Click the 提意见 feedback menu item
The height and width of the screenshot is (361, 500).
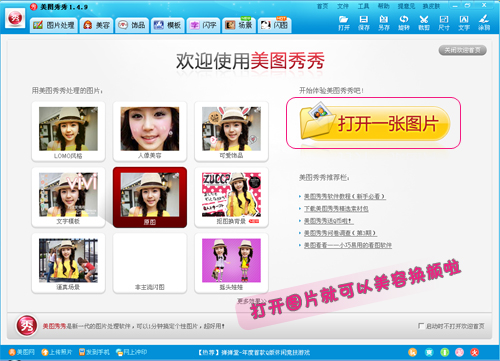(406, 6)
